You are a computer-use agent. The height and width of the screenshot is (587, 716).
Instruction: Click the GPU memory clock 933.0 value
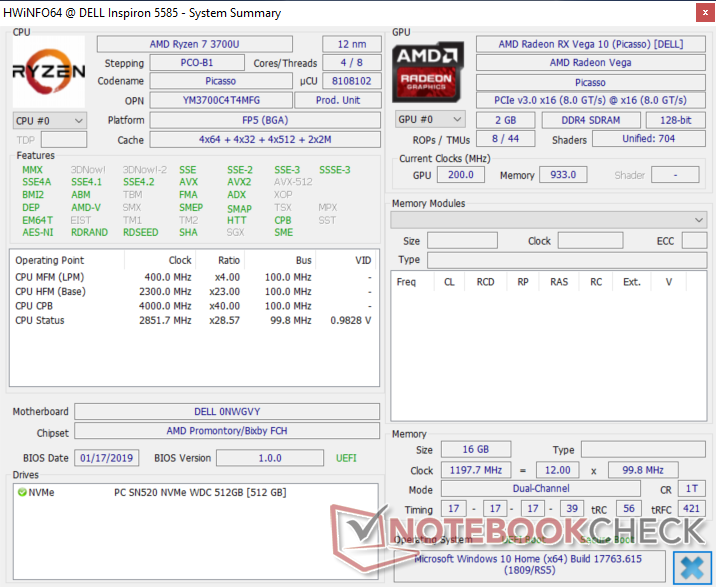[x=563, y=175]
